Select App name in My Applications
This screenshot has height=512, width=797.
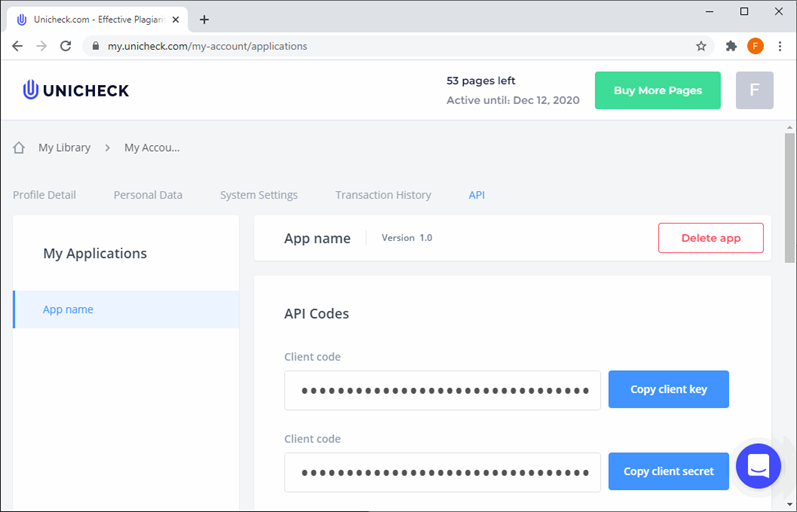pyautogui.click(x=68, y=310)
